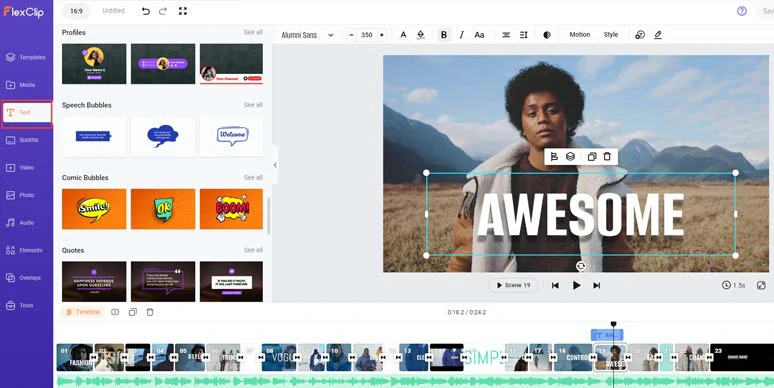Switch to Timeline mode
774x388 pixels.
(83, 312)
